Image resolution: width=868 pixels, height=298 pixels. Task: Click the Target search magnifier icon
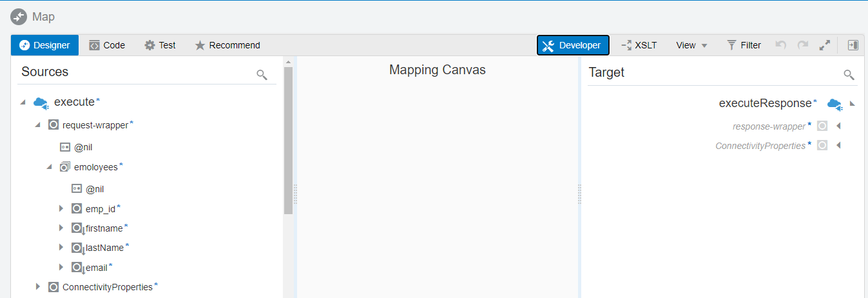tap(849, 75)
